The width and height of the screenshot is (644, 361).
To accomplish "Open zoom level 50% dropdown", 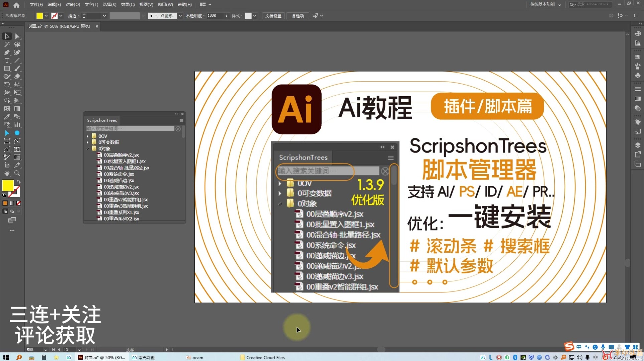I will point(46,350).
